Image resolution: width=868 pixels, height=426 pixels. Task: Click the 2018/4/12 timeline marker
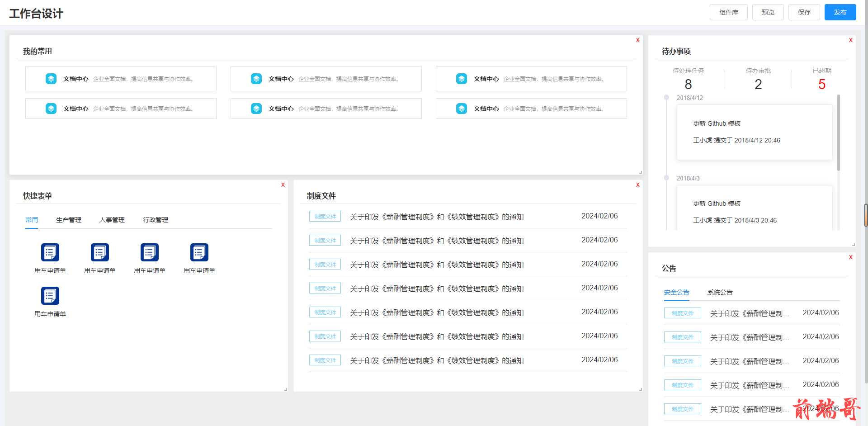666,97
